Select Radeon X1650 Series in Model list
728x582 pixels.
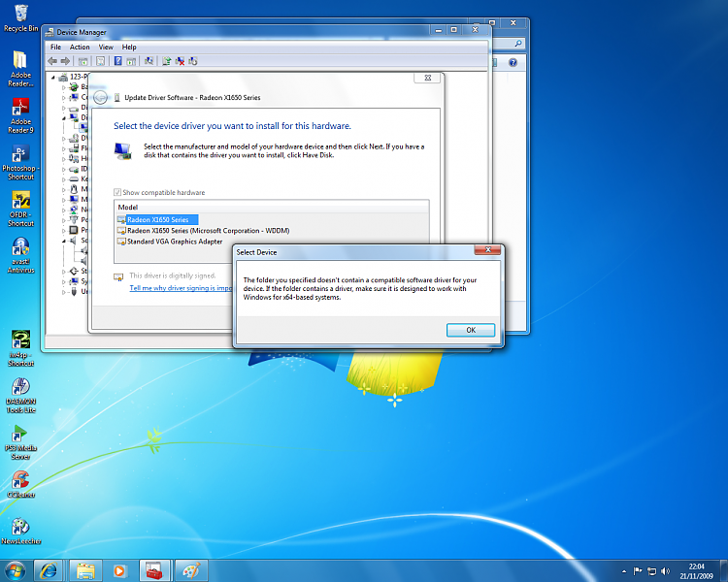[x=158, y=219]
